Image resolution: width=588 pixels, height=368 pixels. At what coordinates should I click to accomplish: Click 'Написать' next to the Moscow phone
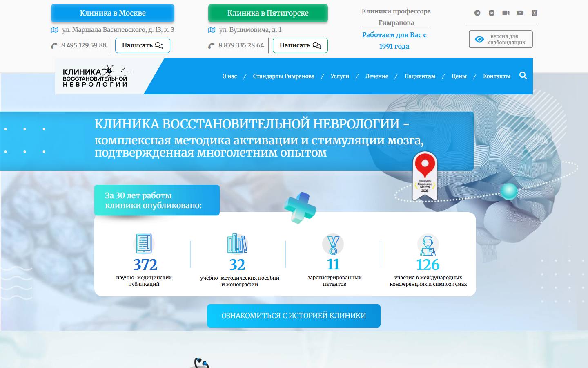pos(143,45)
